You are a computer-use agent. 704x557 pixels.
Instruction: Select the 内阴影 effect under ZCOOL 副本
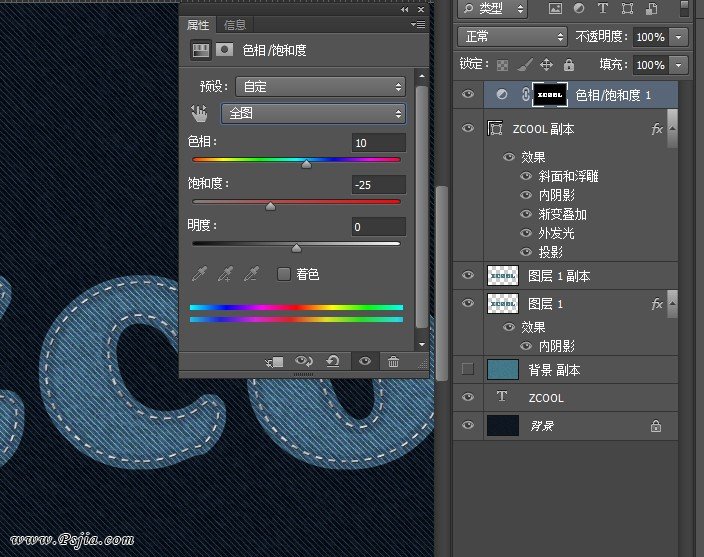click(556, 195)
